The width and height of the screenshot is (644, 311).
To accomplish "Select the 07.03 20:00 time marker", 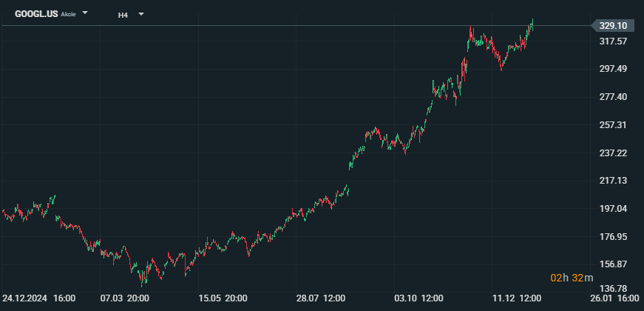I will pyautogui.click(x=125, y=298).
